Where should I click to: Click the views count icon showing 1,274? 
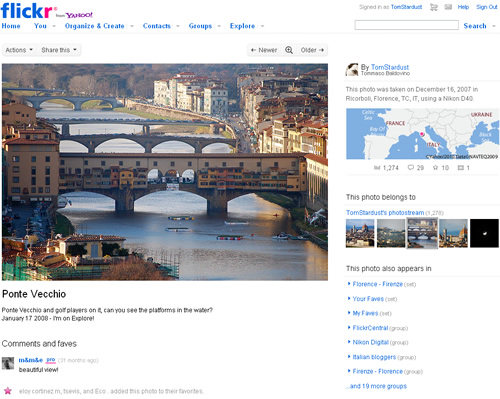click(x=377, y=168)
